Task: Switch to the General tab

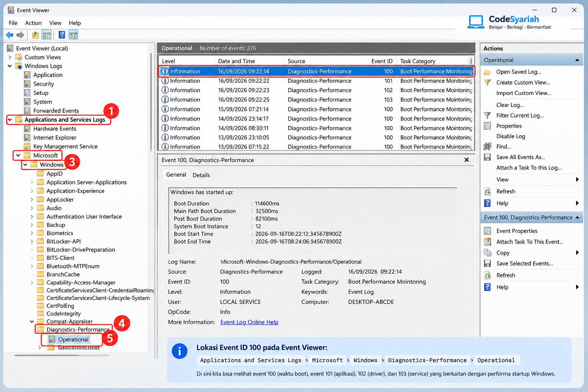Action: coord(176,175)
